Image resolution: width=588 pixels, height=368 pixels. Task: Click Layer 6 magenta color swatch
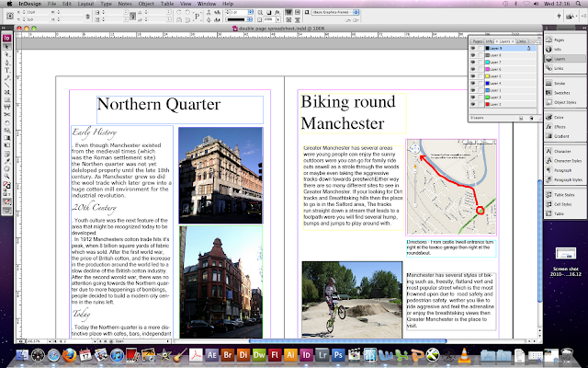(488, 70)
